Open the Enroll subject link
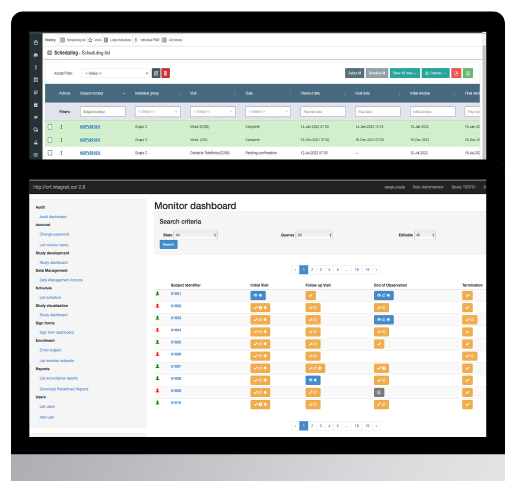The image size is (514, 481). point(50,350)
